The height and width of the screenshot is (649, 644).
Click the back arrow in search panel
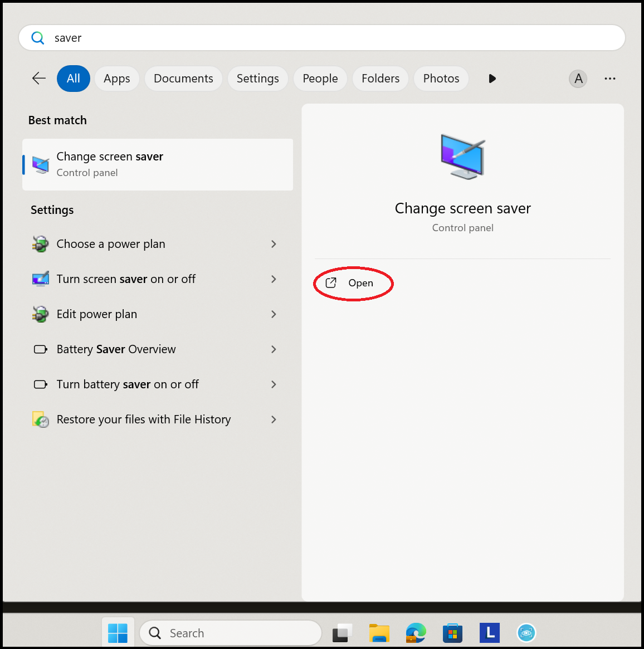point(39,79)
